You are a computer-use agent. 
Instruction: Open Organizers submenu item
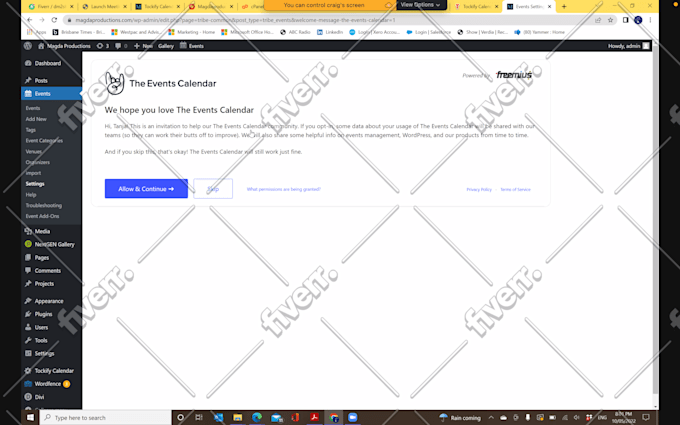point(37,162)
